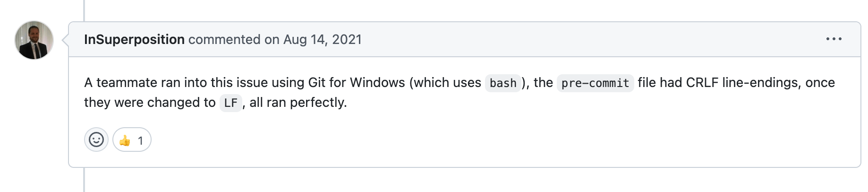Click the word commented in header
This screenshot has height=192, width=868.
pyautogui.click(x=224, y=39)
